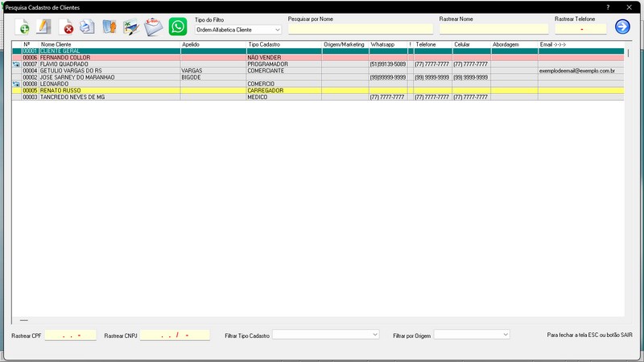Click the MEDICO cell

[284, 97]
